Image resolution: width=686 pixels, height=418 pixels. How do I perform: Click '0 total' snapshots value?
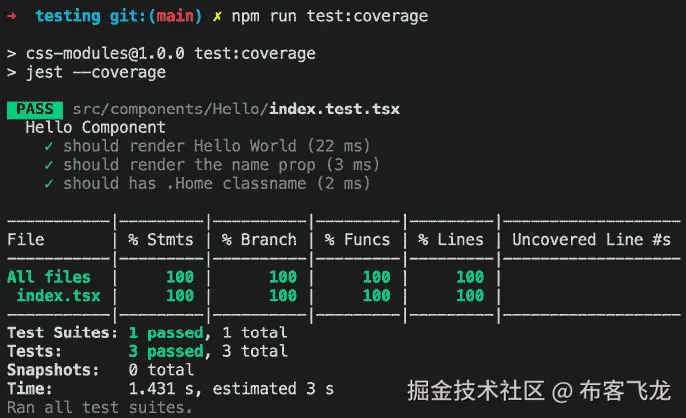coord(161,370)
